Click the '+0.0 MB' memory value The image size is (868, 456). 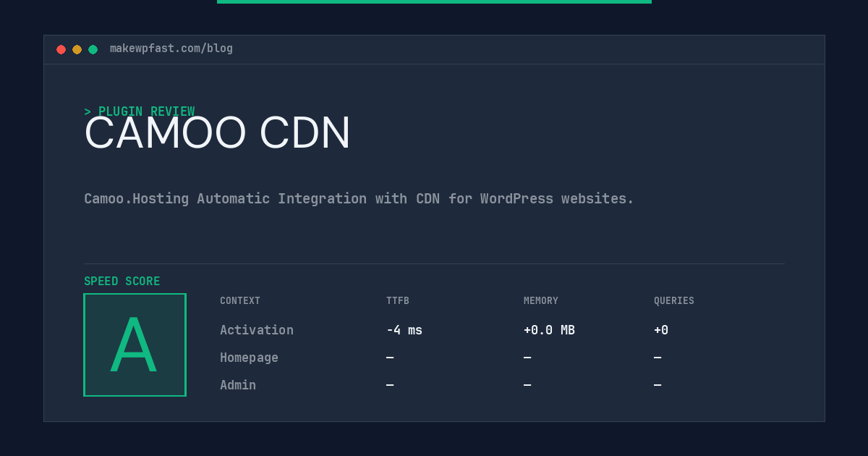click(x=549, y=330)
